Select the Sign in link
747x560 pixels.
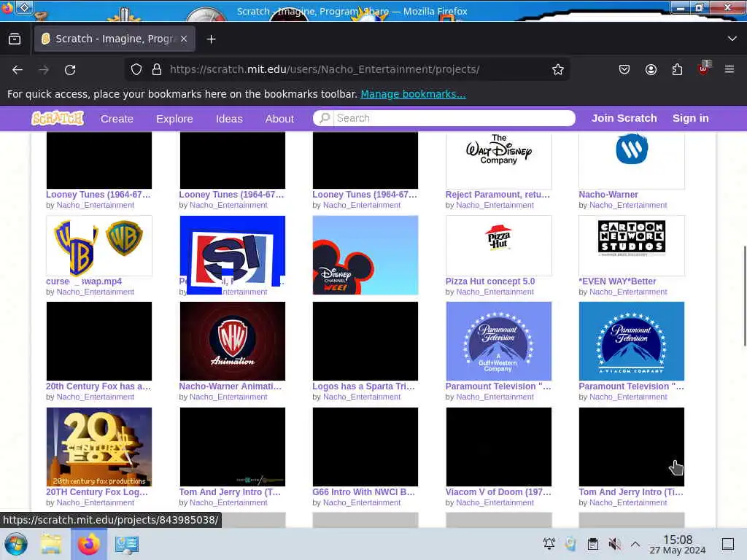point(690,118)
